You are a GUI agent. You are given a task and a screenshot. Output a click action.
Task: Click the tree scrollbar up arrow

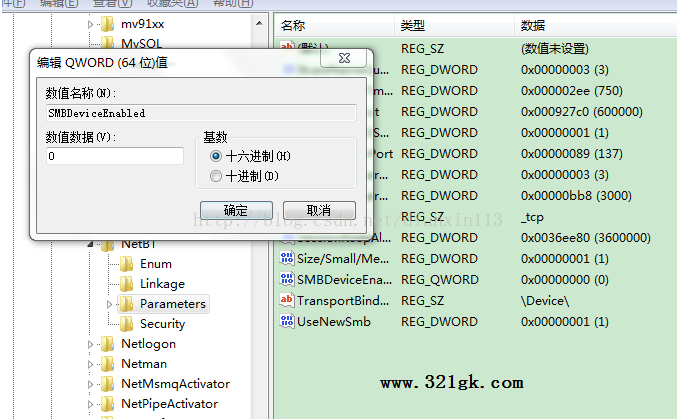pyautogui.click(x=259, y=23)
